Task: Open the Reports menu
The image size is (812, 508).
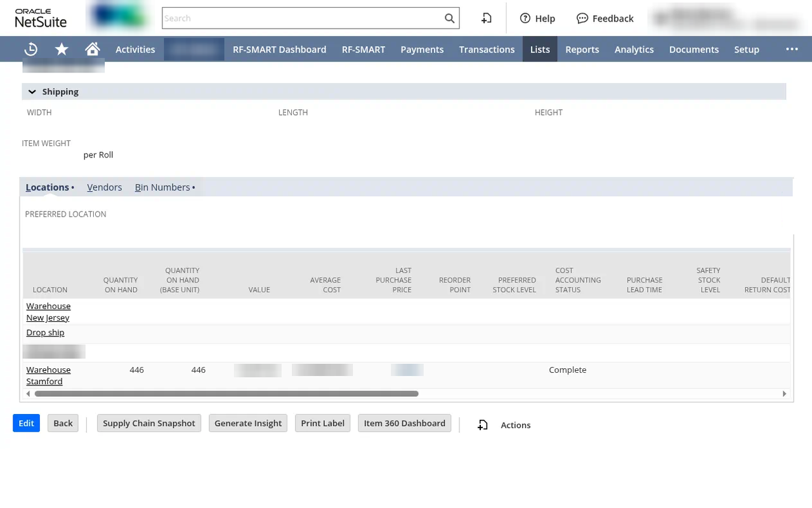Action: pyautogui.click(x=582, y=49)
